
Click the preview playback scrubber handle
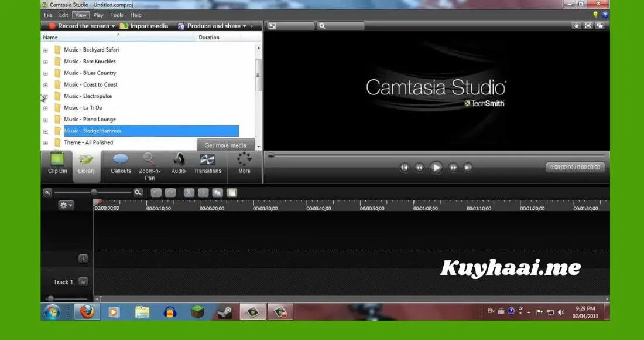(270, 155)
